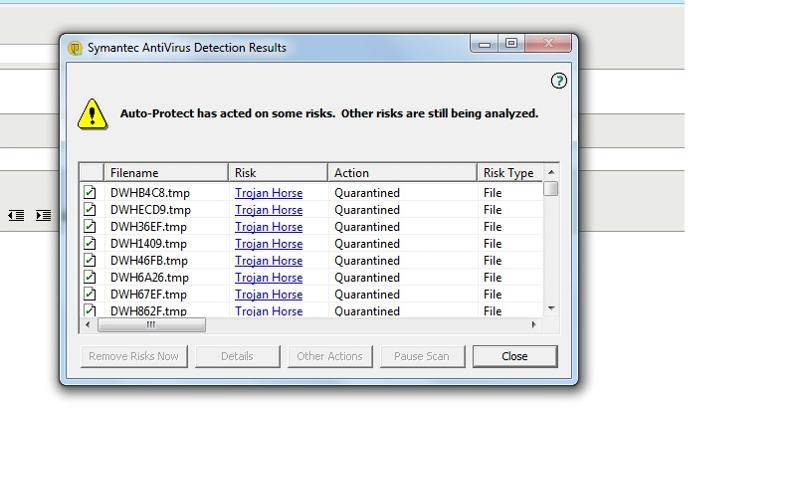Click the yellow warning triangle icon
The image size is (800, 483).
(x=92, y=114)
